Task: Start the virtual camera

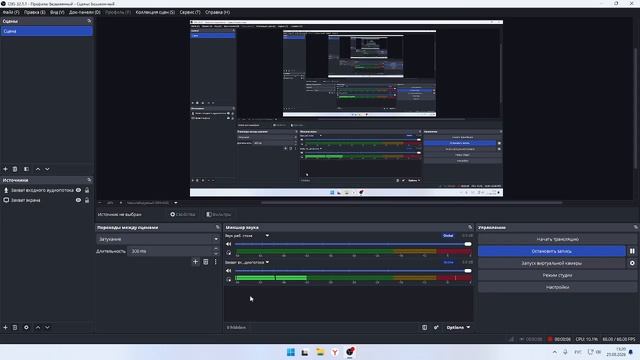Action: (x=551, y=263)
